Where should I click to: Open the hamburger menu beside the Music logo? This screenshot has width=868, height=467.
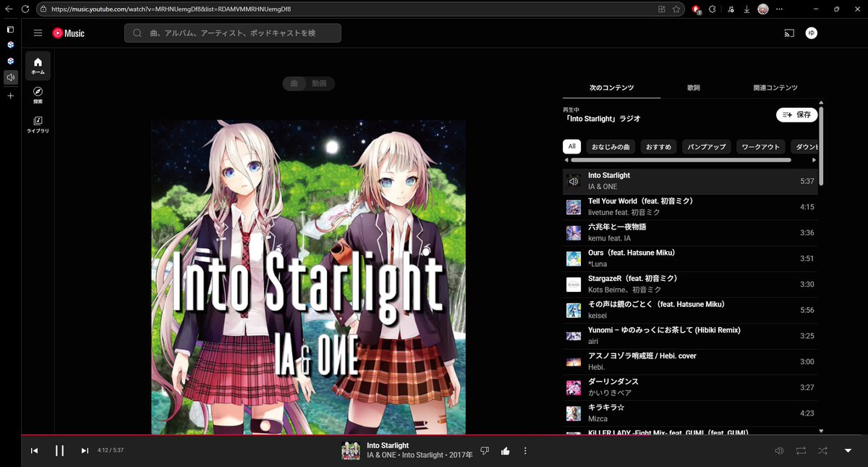[x=38, y=33]
